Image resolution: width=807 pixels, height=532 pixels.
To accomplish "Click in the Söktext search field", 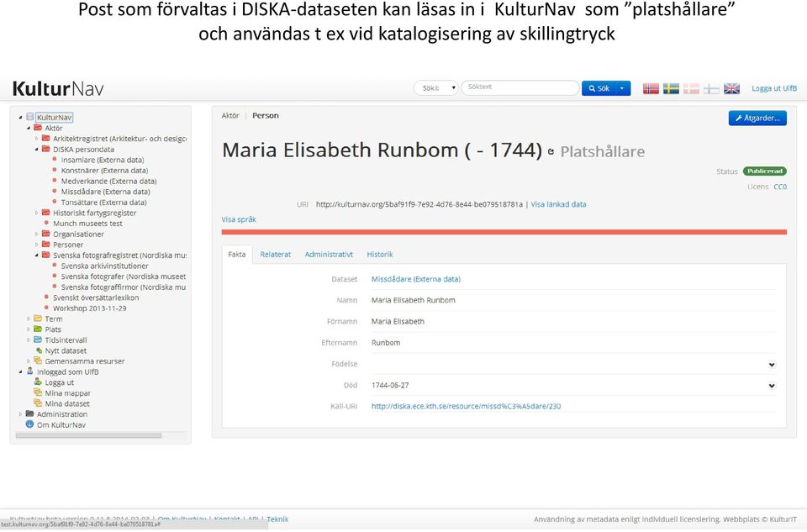I will pyautogui.click(x=520, y=87).
